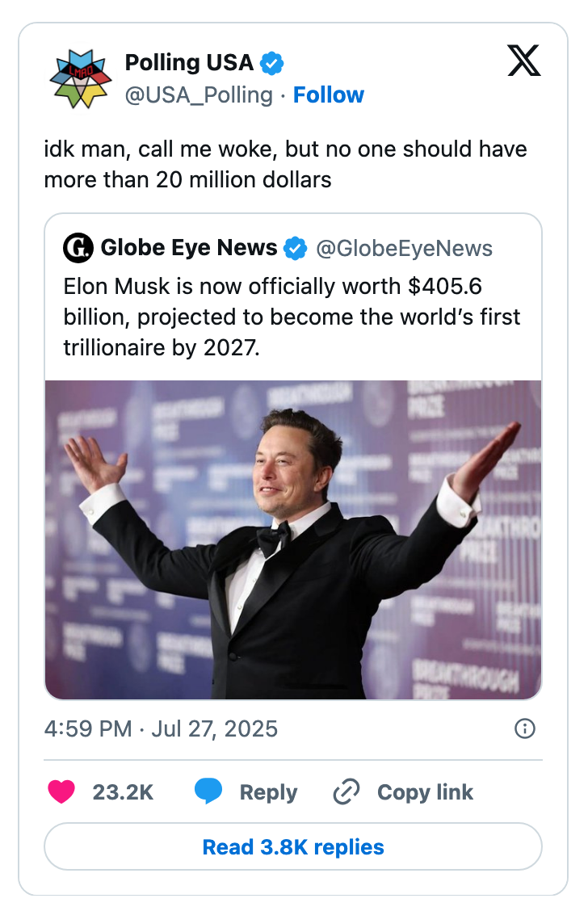
Task: Click the @GlobeEyeNews handle
Action: [x=404, y=249]
